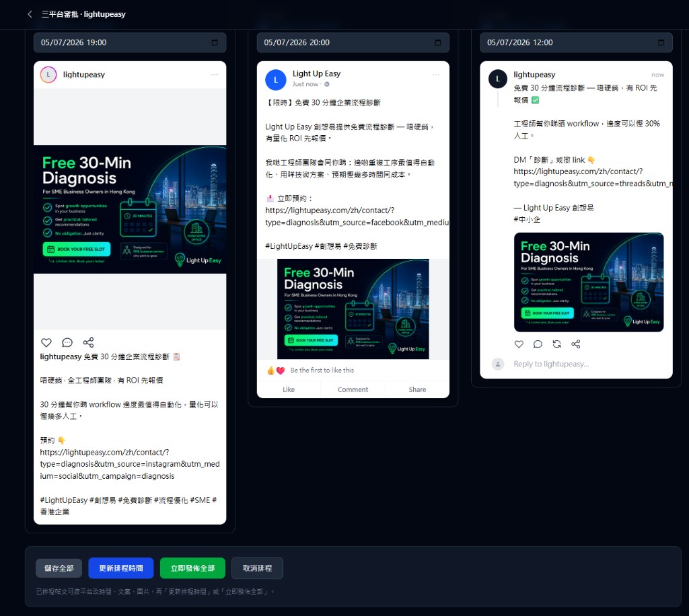Open calendar picker for 12:00 schedule
Screen dimensions: 689x616
[661, 42]
